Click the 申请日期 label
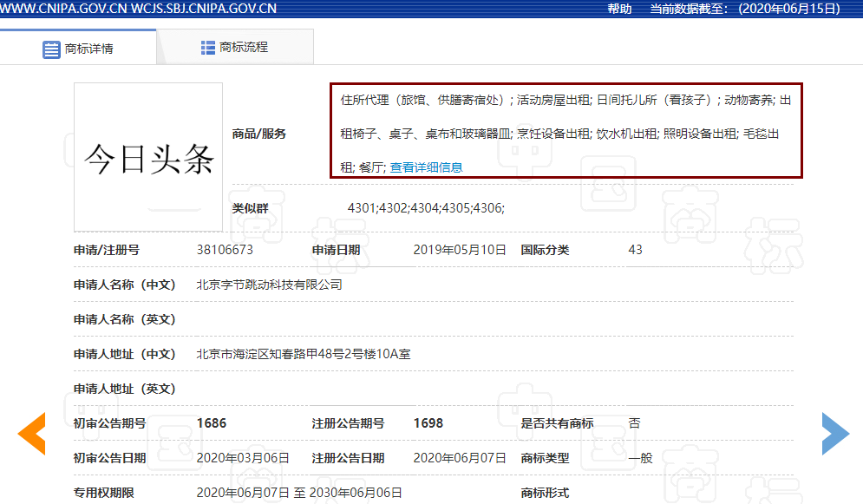The image size is (863, 504). tap(336, 250)
